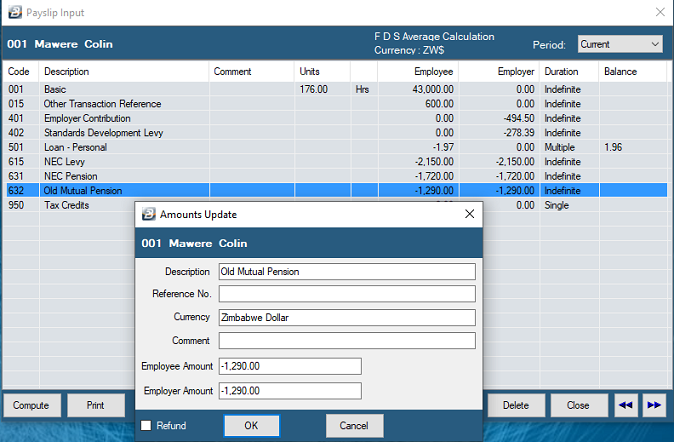The image size is (674, 442).
Task: Click the Single duration cell of Tax Credits
Action: pos(557,205)
